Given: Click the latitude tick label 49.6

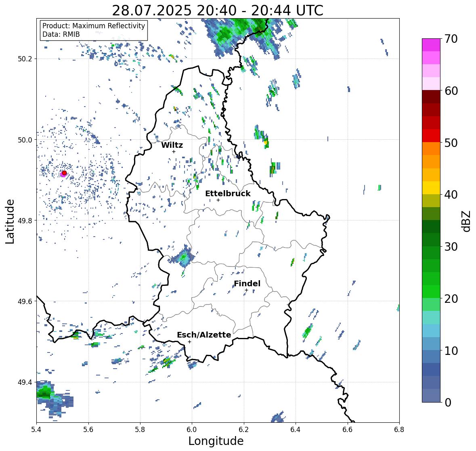Looking at the screenshot, I should click(x=25, y=301).
